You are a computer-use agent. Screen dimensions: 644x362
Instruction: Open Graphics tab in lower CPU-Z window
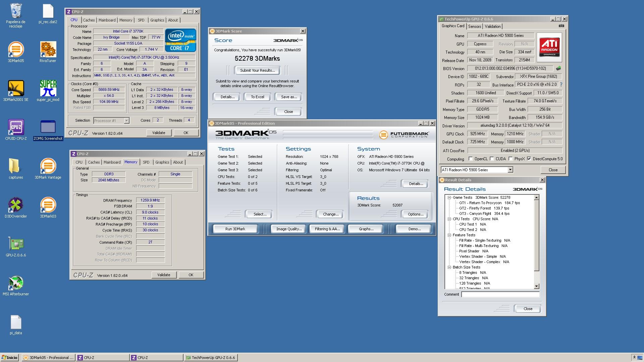[162, 162]
